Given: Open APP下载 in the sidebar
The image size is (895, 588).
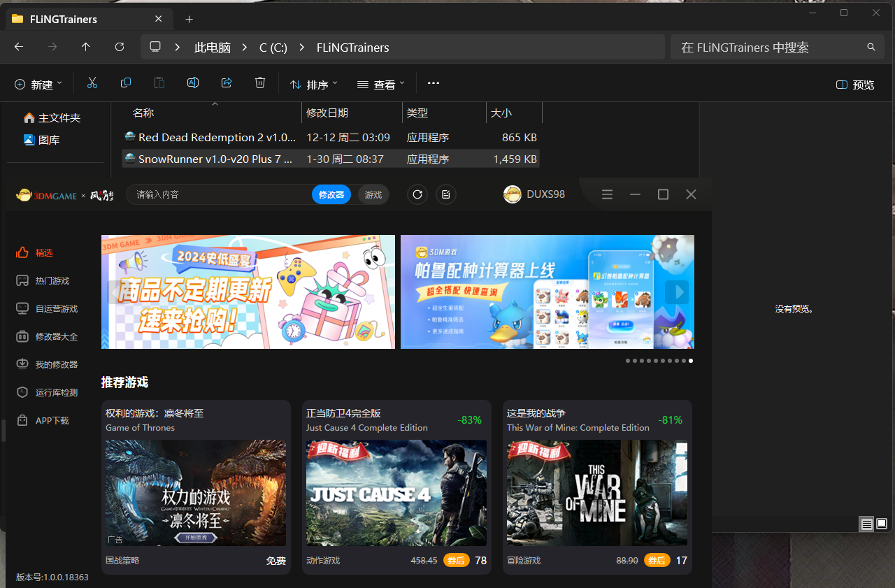Looking at the screenshot, I should (45, 421).
